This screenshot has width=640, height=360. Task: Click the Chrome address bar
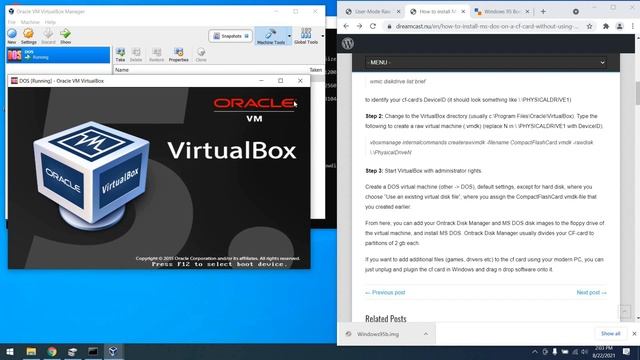coord(487,26)
